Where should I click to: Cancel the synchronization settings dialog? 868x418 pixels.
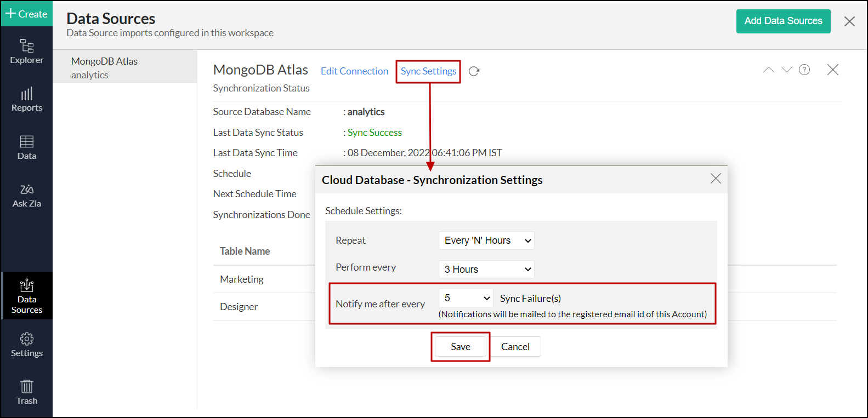(515, 347)
